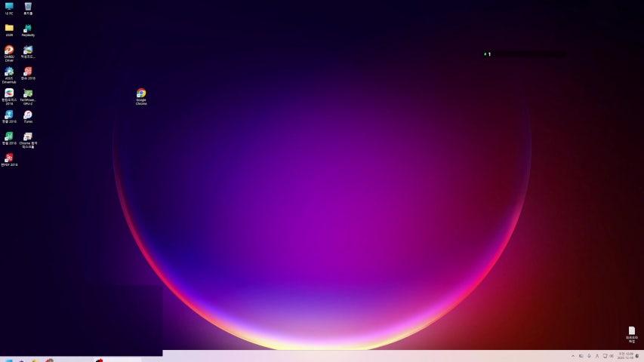Viewport: 644px width, 362px height.
Task: Select the blue 한글 2018 shortcut
Action: pyautogui.click(x=9, y=117)
